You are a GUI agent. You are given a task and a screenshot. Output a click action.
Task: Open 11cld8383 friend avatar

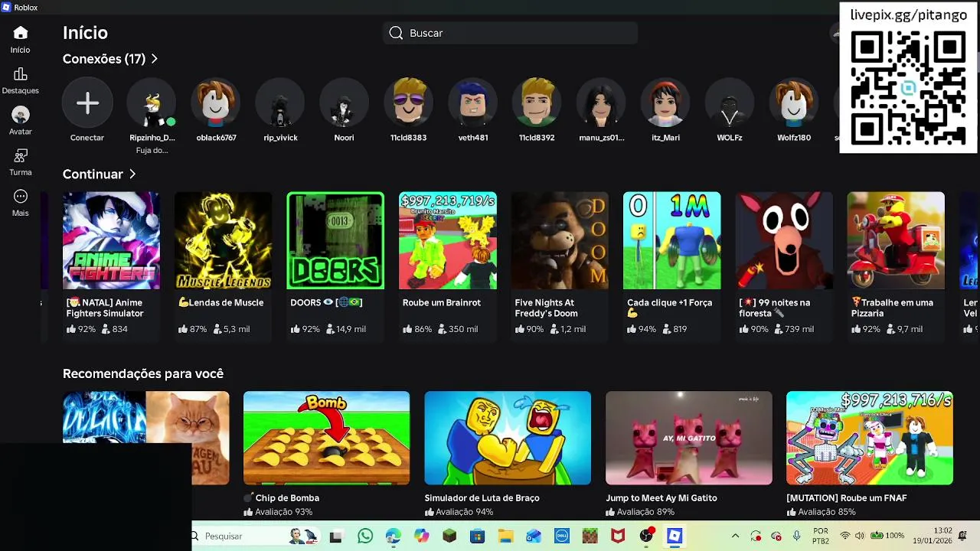(408, 103)
